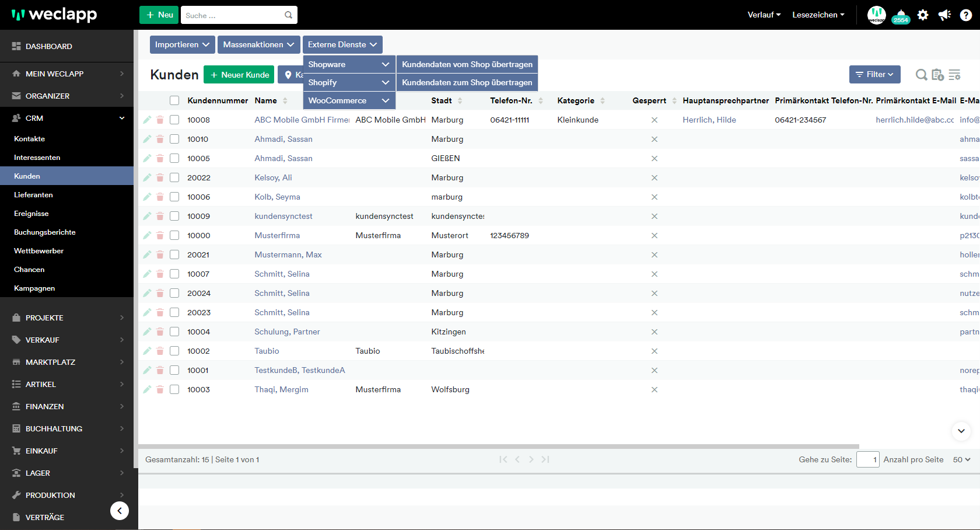Screen dimensions: 980x530
Task: Click the round scroll-down chevron button
Action: tap(961, 431)
